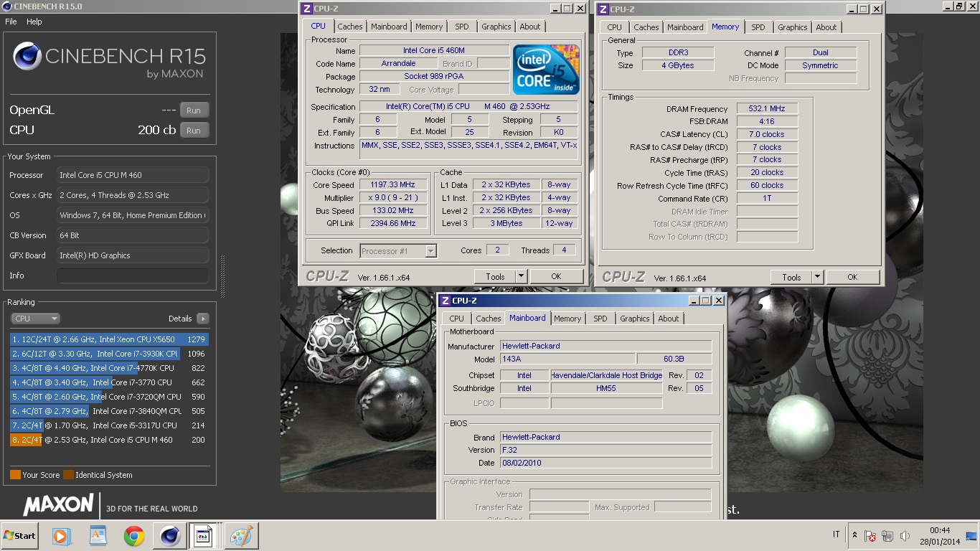Click the DRAM Frequency 532.1 MHz value
This screenshot has width=980, height=551.
[767, 109]
